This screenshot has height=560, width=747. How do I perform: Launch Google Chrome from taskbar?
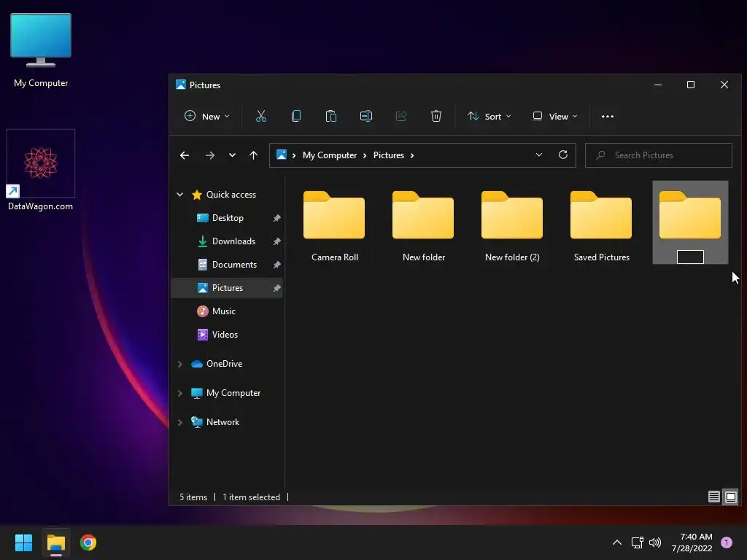click(x=88, y=542)
